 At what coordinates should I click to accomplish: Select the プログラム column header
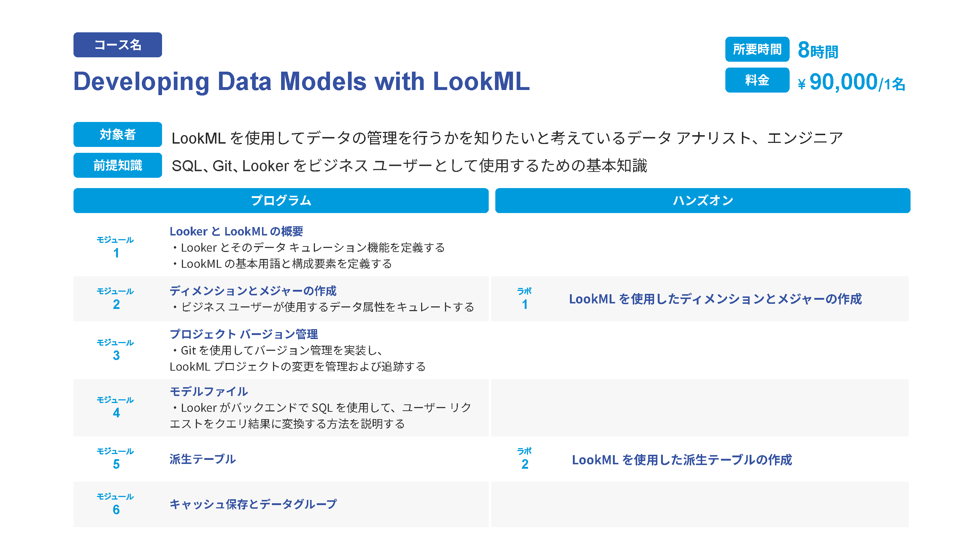[x=281, y=201]
